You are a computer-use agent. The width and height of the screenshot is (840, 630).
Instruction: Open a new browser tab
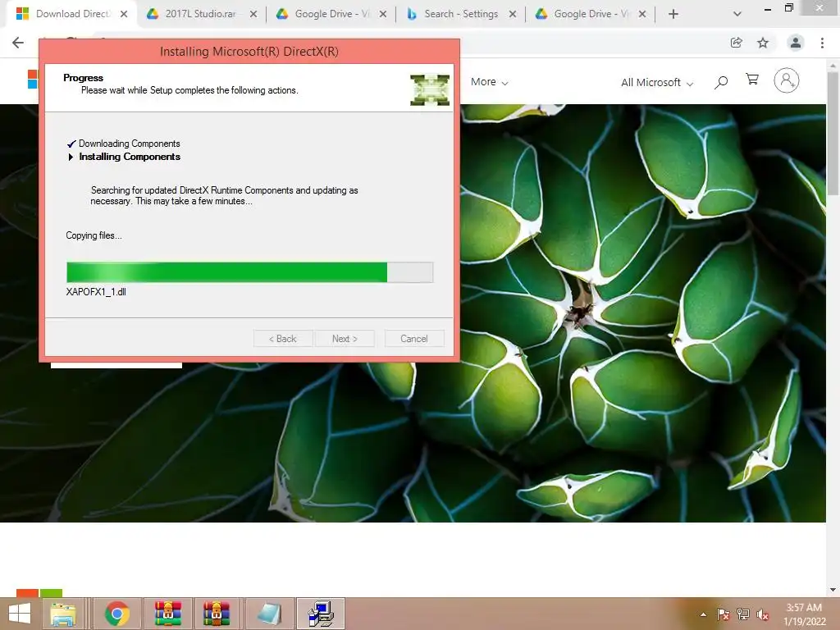pyautogui.click(x=673, y=14)
